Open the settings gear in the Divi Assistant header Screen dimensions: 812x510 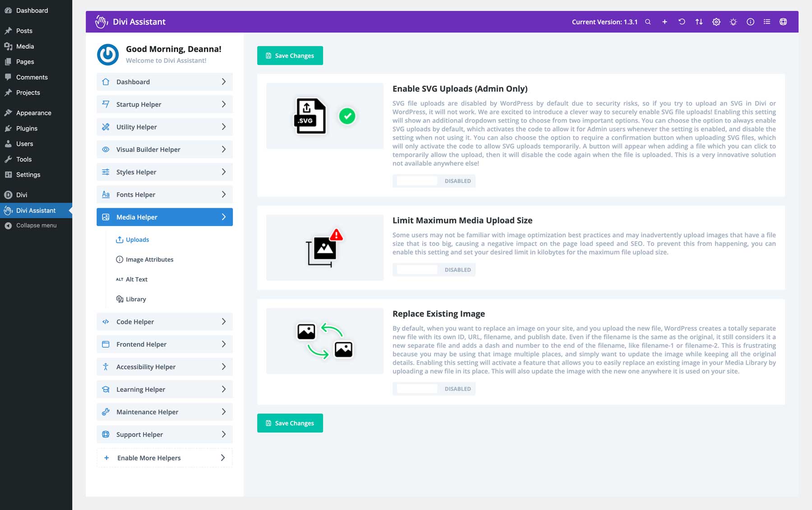point(716,21)
